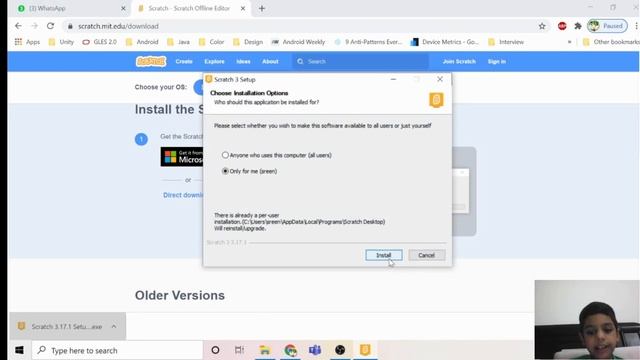Click the Direct download link

point(183,195)
